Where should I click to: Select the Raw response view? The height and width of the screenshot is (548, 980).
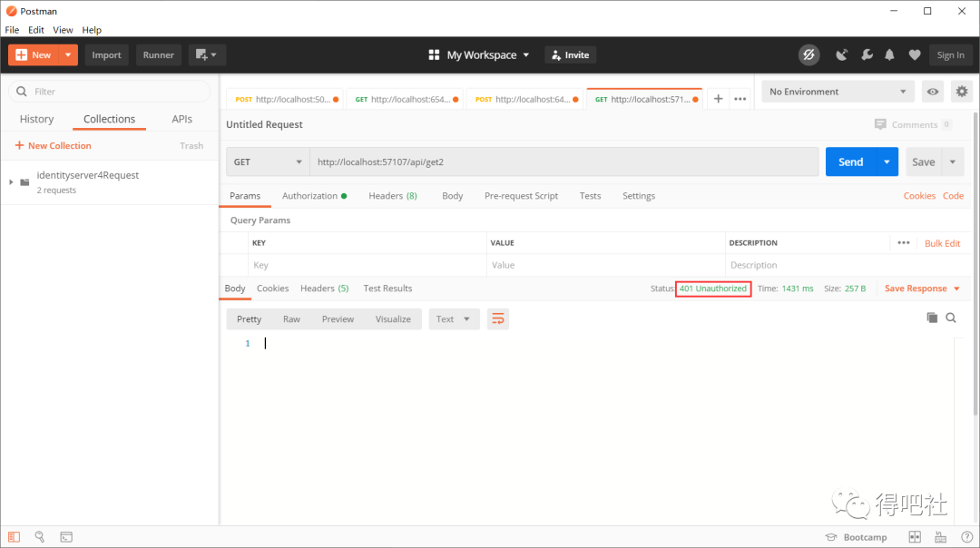291,318
